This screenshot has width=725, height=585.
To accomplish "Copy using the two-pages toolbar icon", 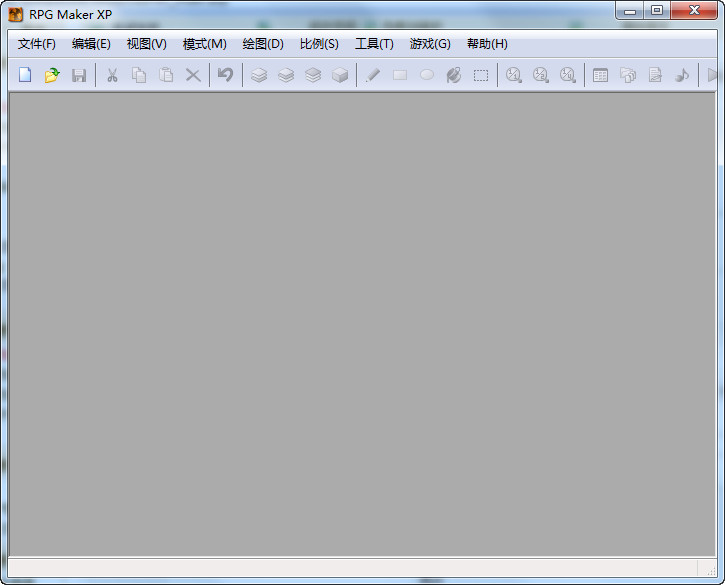I will coord(139,75).
